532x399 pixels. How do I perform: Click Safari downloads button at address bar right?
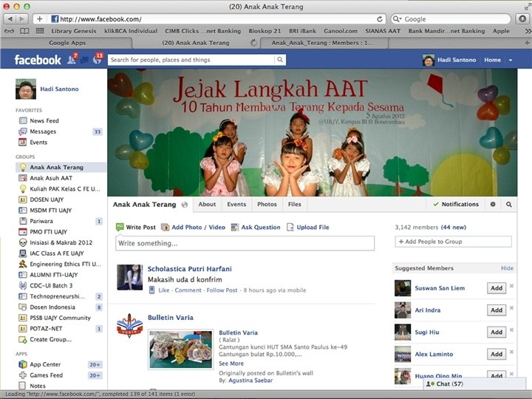(522, 19)
